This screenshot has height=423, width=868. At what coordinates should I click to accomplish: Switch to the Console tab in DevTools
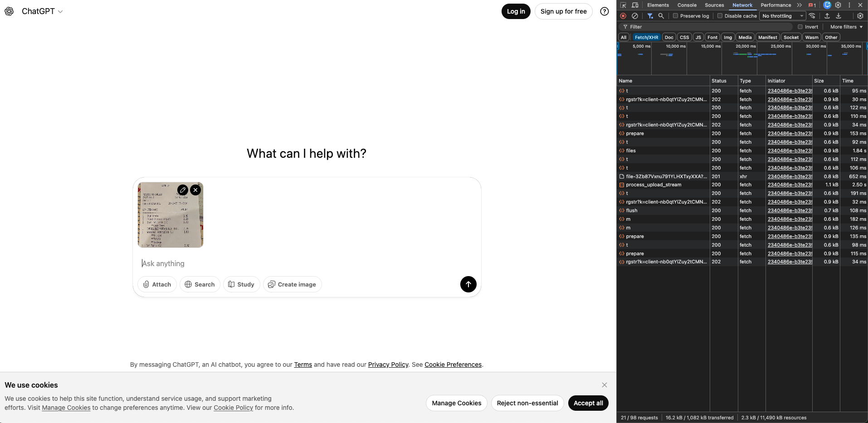pos(687,5)
